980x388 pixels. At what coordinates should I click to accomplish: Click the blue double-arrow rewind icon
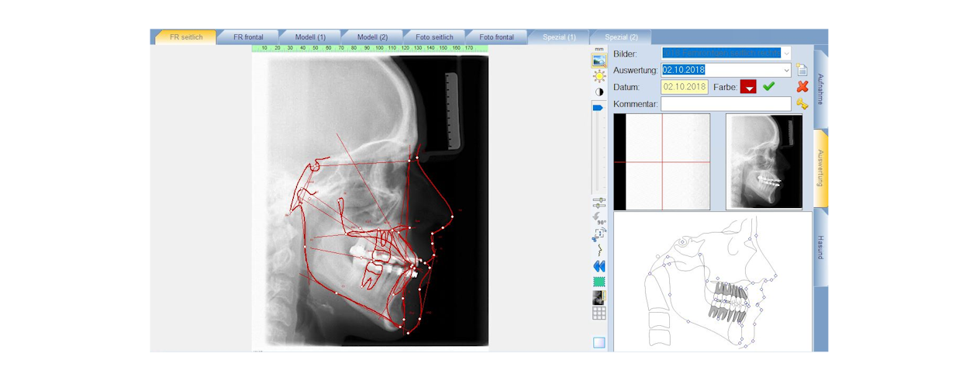tap(599, 266)
